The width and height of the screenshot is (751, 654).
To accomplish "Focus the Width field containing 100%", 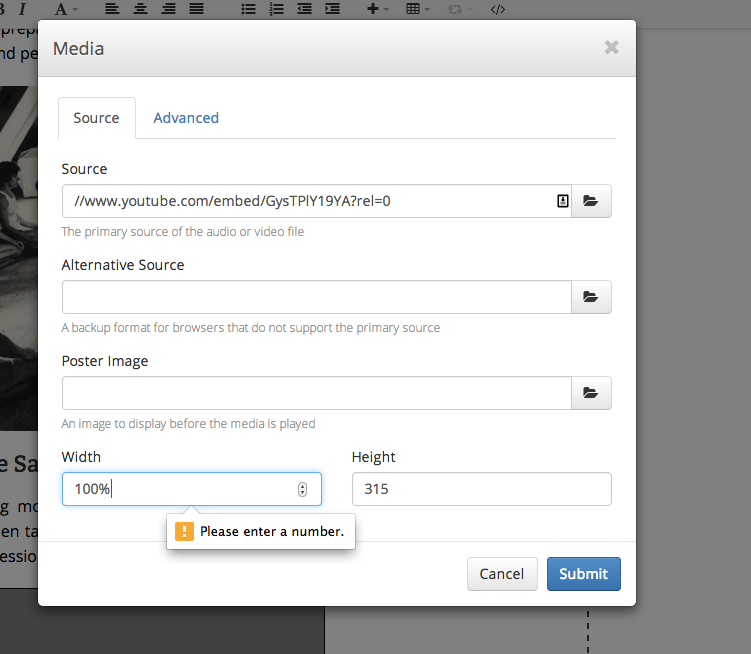I will point(180,490).
